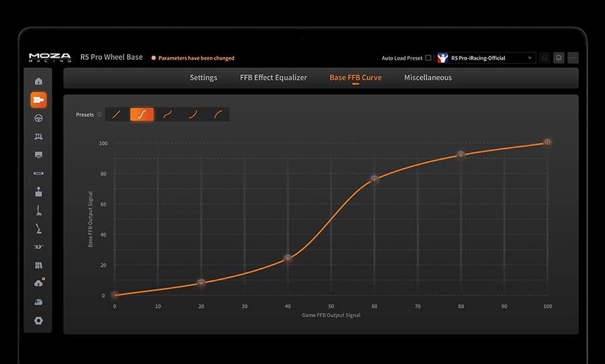Select the logarithmic curve preset
The image size is (605, 364).
[218, 115]
